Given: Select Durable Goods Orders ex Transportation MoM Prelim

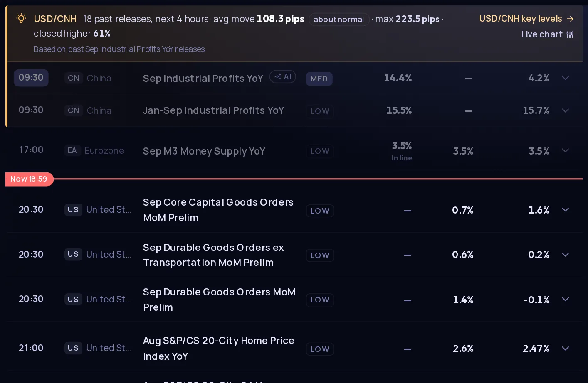Looking at the screenshot, I should click(213, 255).
